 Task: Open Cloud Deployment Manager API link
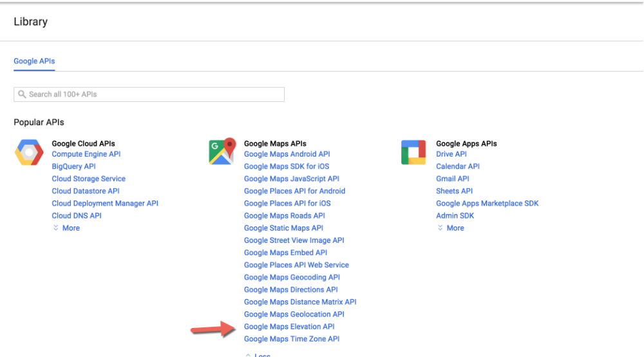[x=105, y=204]
